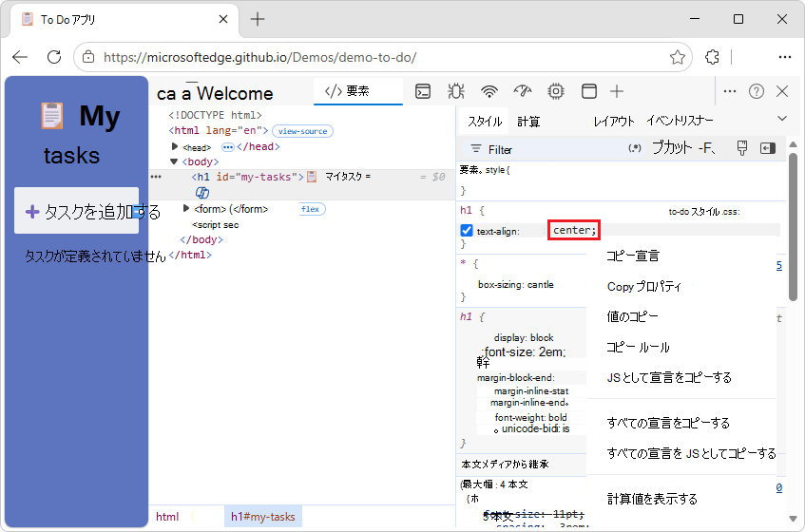Open DevTools customize ellipsis menu

(730, 91)
